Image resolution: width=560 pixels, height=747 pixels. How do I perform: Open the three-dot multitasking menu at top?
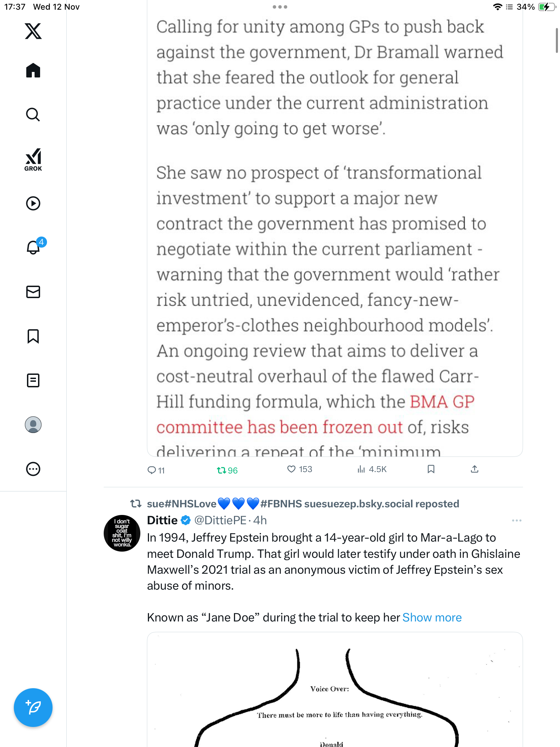(280, 7)
